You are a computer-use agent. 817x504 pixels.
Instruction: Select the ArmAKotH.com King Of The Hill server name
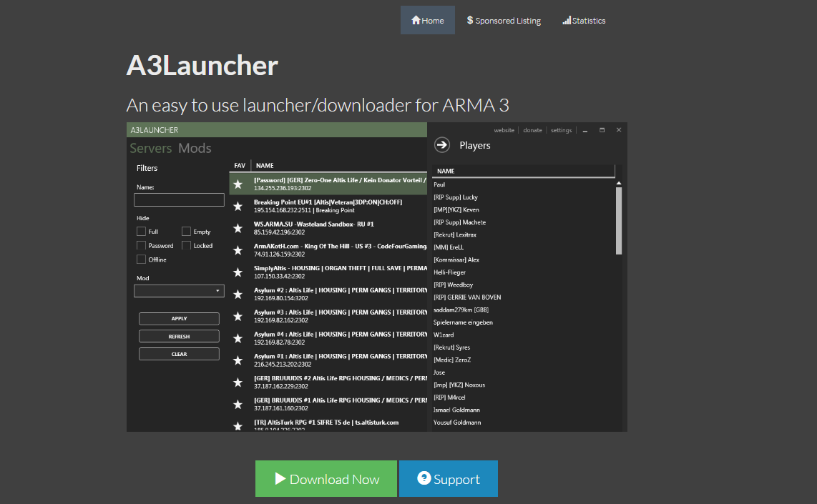341,246
